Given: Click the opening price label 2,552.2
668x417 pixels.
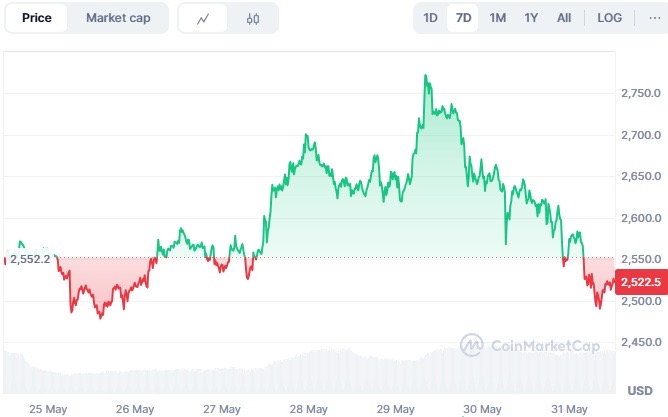Looking at the screenshot, I should (x=30, y=258).
